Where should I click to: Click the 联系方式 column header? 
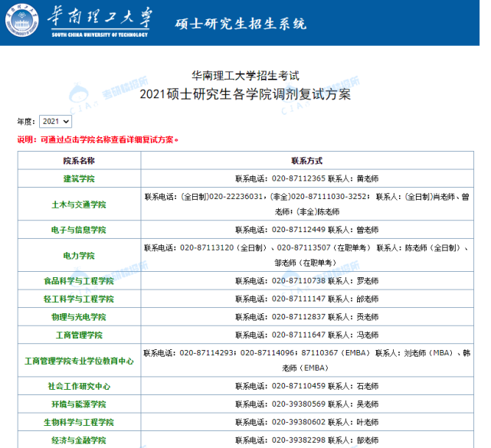pyautogui.click(x=307, y=161)
